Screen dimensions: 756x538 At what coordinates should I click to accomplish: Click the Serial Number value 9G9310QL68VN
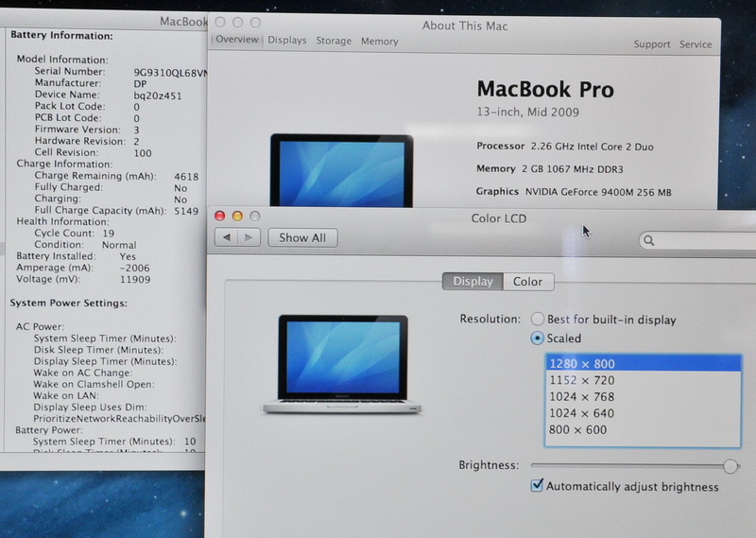(x=170, y=73)
